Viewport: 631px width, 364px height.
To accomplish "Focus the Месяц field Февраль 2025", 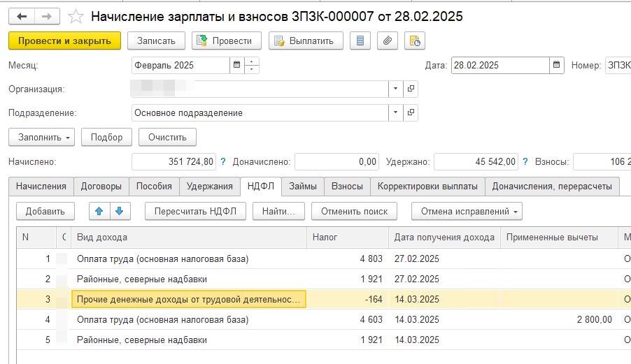I will 180,65.
